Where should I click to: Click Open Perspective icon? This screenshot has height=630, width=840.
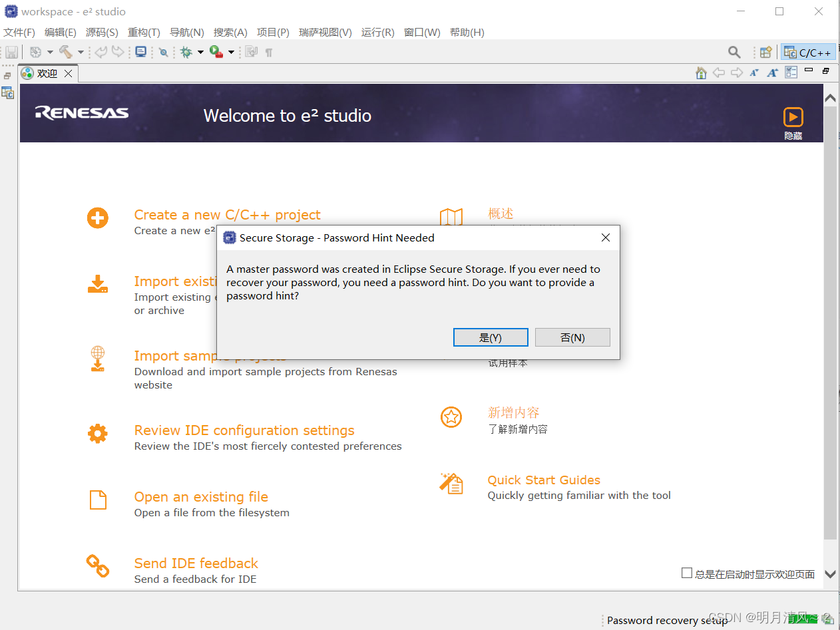click(766, 52)
